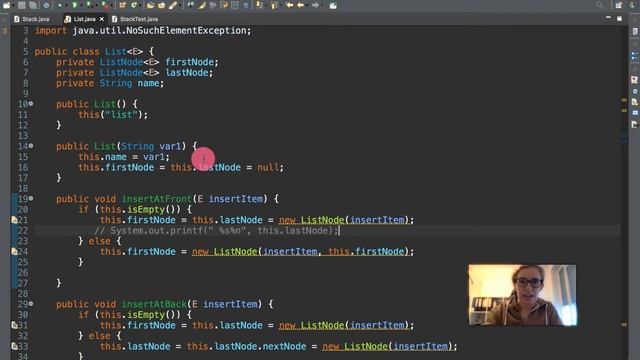Switch to the Stack.java tab
This screenshot has width=640, height=360.
pyautogui.click(x=32, y=19)
